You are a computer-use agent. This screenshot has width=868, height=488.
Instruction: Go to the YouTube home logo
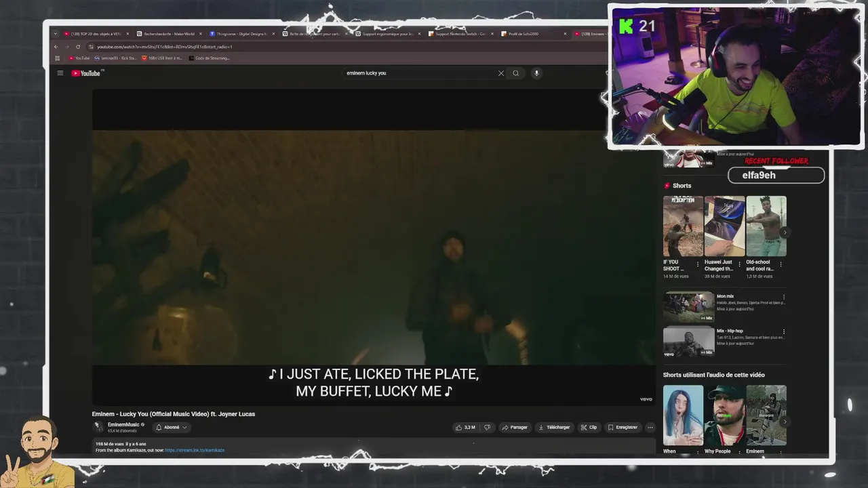85,73
